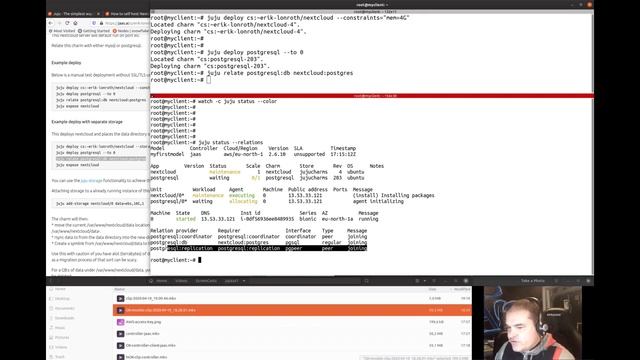Click the highlighted juju relate line in browser code block

point(101,159)
